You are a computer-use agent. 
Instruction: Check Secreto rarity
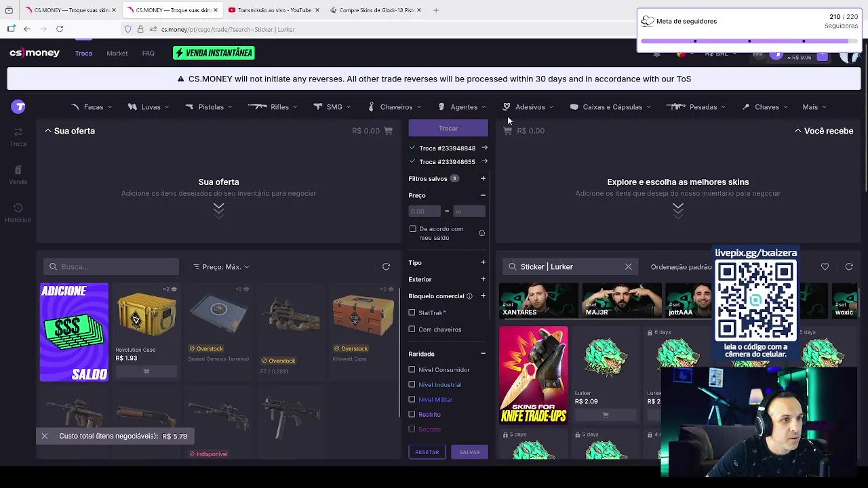(x=412, y=430)
